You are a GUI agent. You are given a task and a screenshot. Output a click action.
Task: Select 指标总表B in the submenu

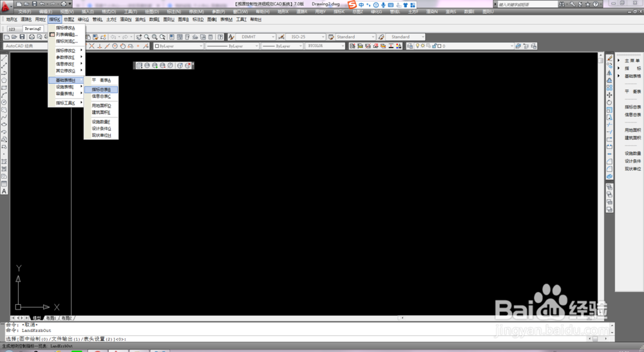pyautogui.click(x=101, y=90)
